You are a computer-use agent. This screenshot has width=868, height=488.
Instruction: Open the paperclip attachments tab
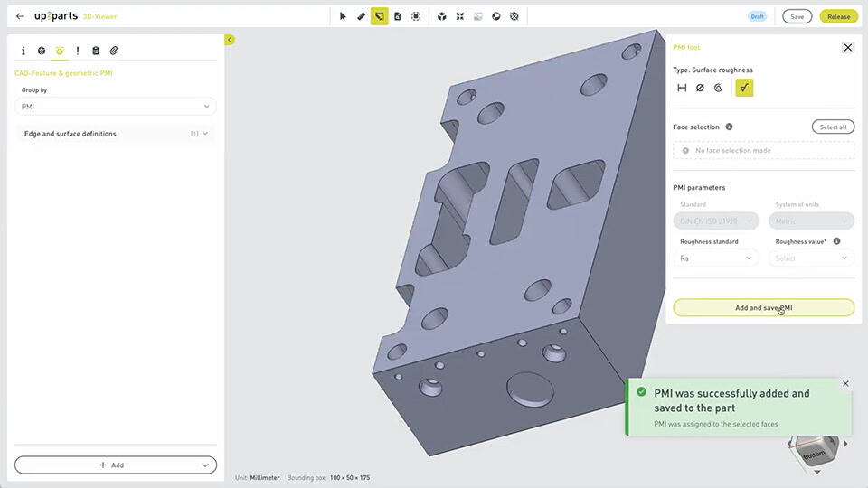[114, 51]
